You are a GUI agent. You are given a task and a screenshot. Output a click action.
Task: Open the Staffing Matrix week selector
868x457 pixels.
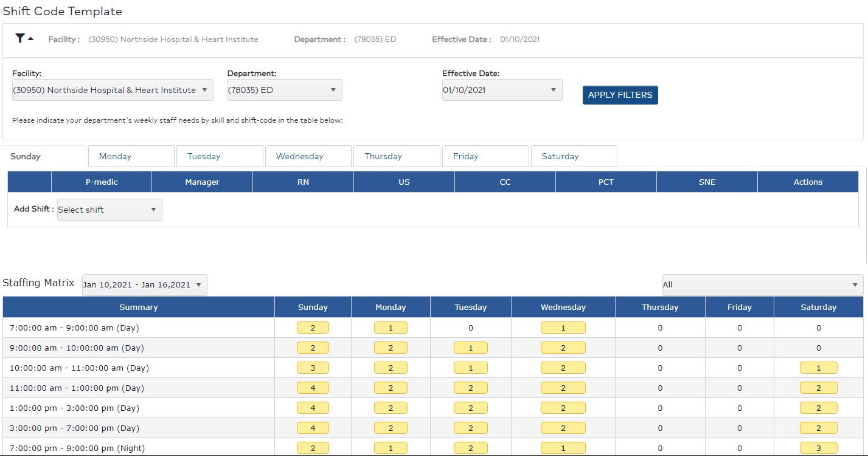(x=144, y=284)
